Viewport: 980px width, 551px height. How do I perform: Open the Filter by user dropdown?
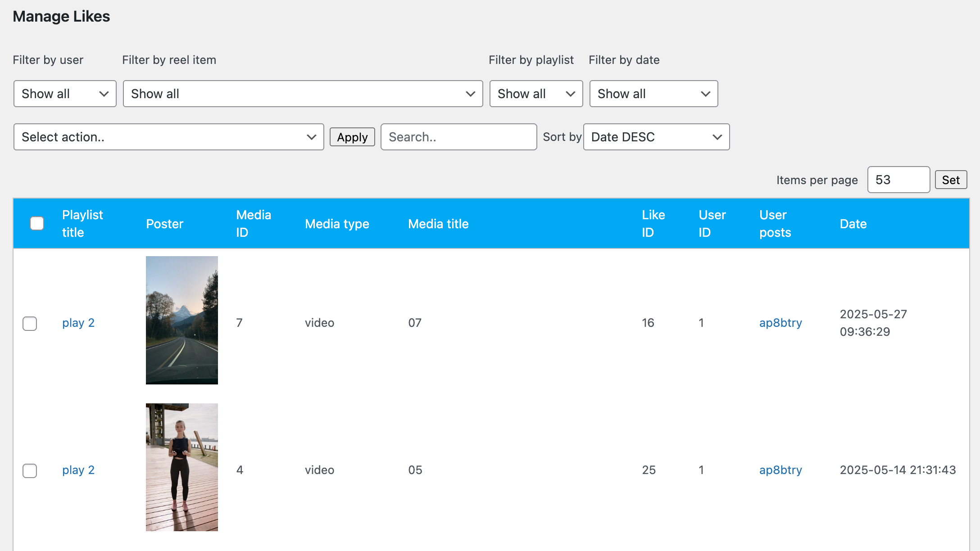tap(65, 94)
